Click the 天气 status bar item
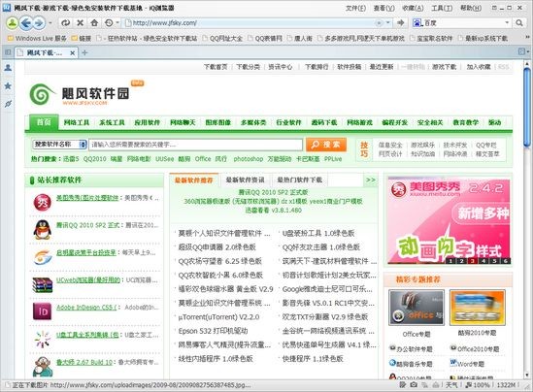The height and width of the screenshot is (392, 533). tap(451, 385)
